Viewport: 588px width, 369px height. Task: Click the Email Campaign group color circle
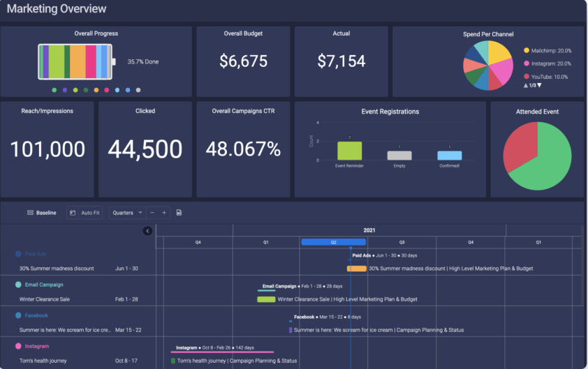[x=18, y=285]
